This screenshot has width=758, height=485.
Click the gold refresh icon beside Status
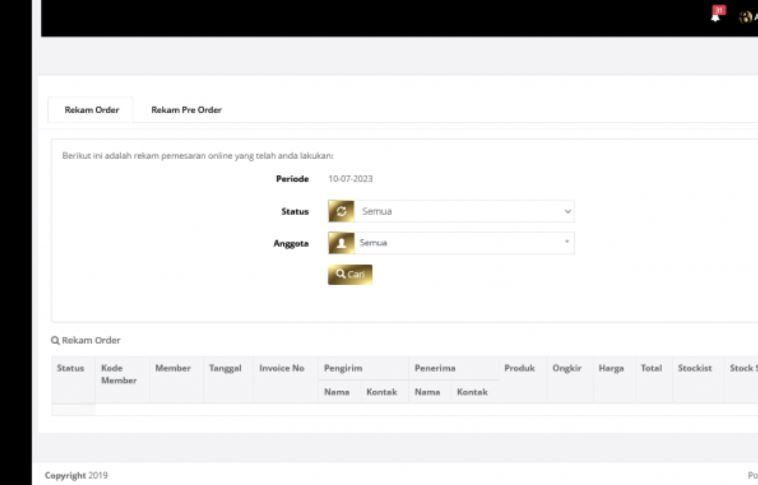(x=341, y=212)
